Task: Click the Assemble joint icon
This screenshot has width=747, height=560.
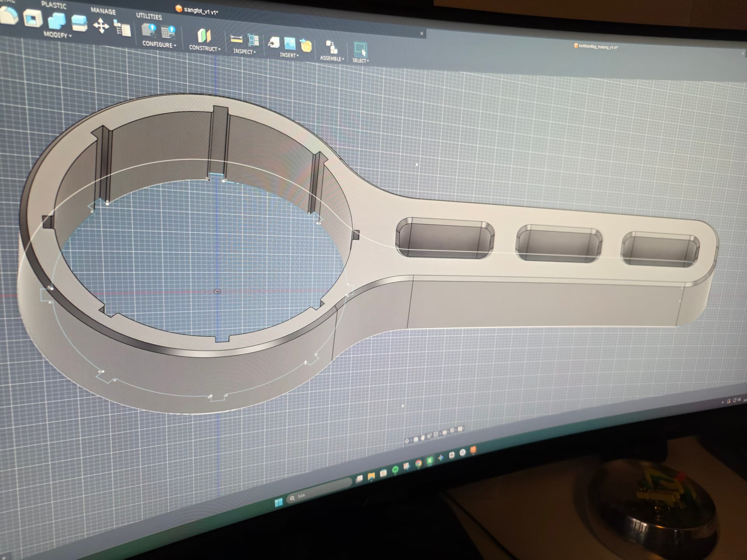Action: click(331, 47)
